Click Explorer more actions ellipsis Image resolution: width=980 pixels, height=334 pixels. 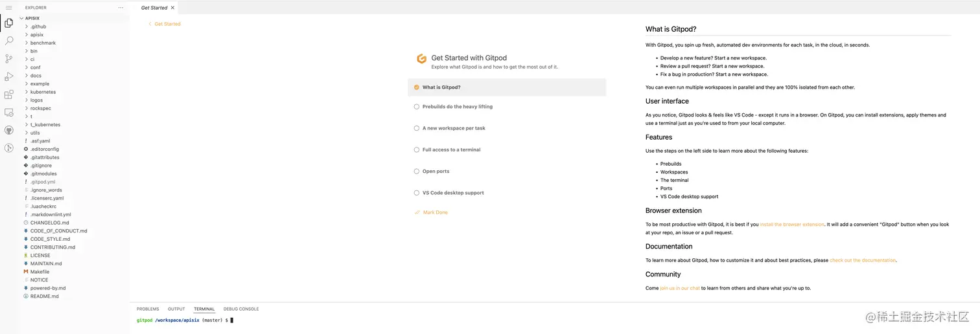121,8
